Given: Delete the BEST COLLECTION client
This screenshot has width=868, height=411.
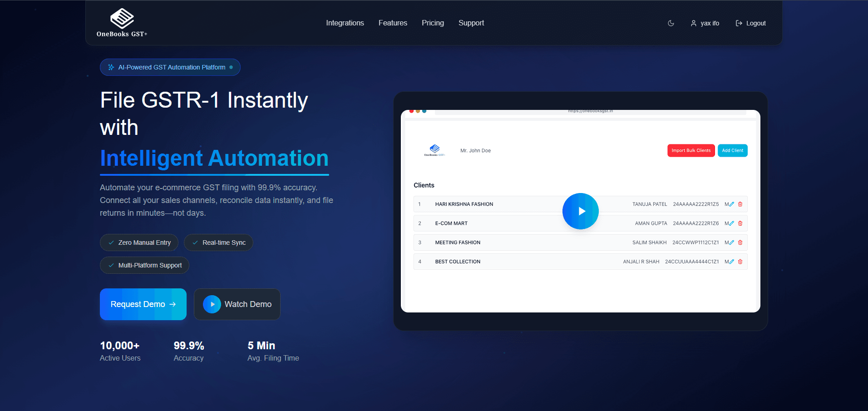Looking at the screenshot, I should [740, 262].
